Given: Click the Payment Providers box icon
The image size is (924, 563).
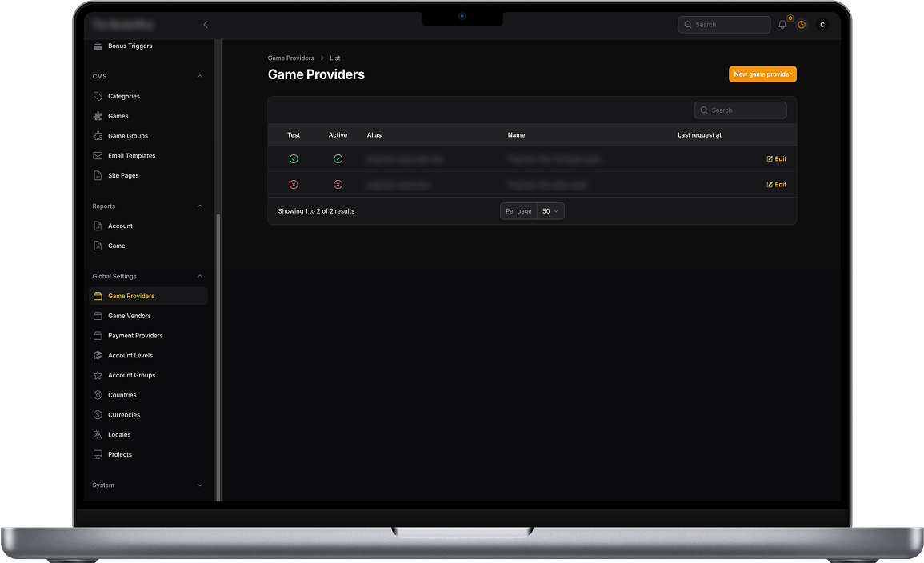Looking at the screenshot, I should click(x=98, y=336).
